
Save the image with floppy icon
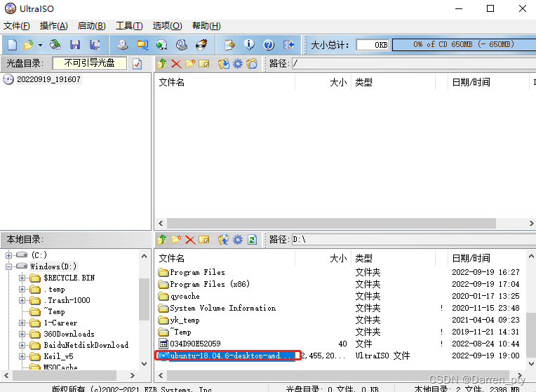[x=75, y=45]
